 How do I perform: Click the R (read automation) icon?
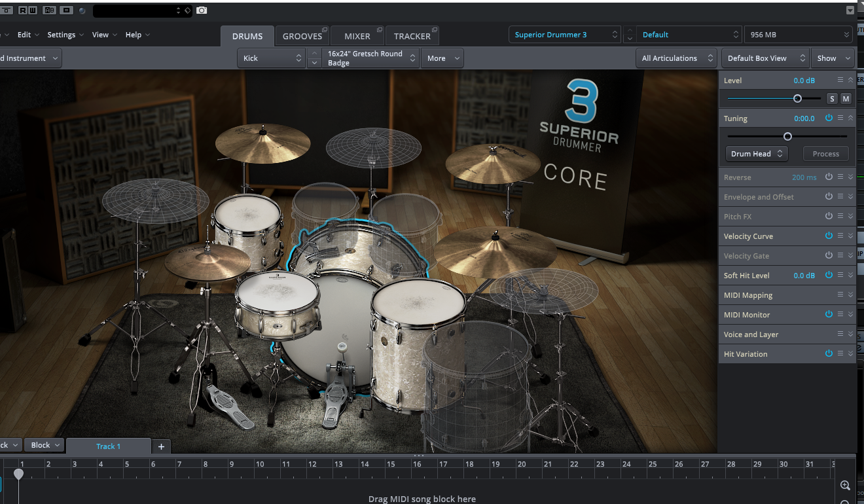point(23,10)
